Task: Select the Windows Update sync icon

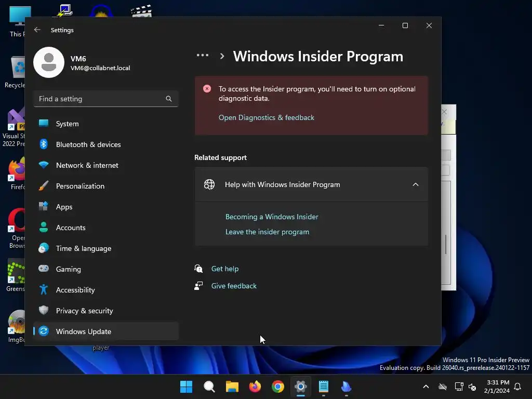Action: (44, 331)
